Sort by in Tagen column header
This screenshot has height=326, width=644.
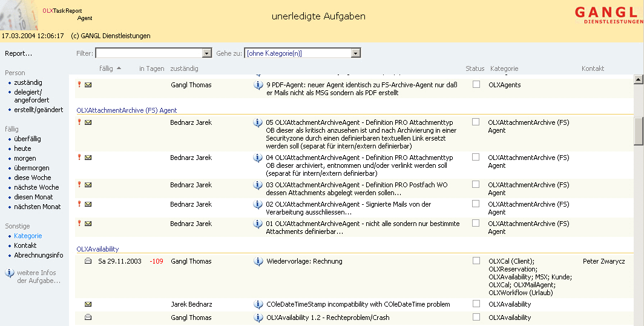pyautogui.click(x=151, y=68)
